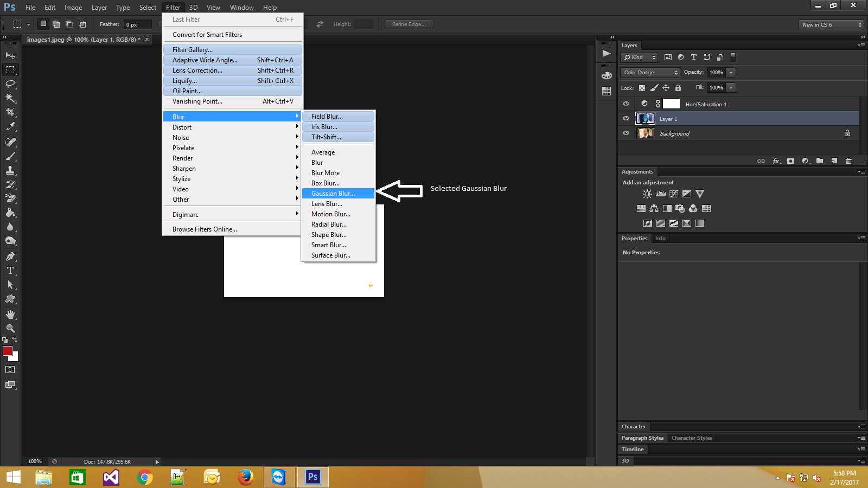Screen dimensions: 868x488
Task: Open the Adjustments panel flyout menu
Action: tap(861, 172)
